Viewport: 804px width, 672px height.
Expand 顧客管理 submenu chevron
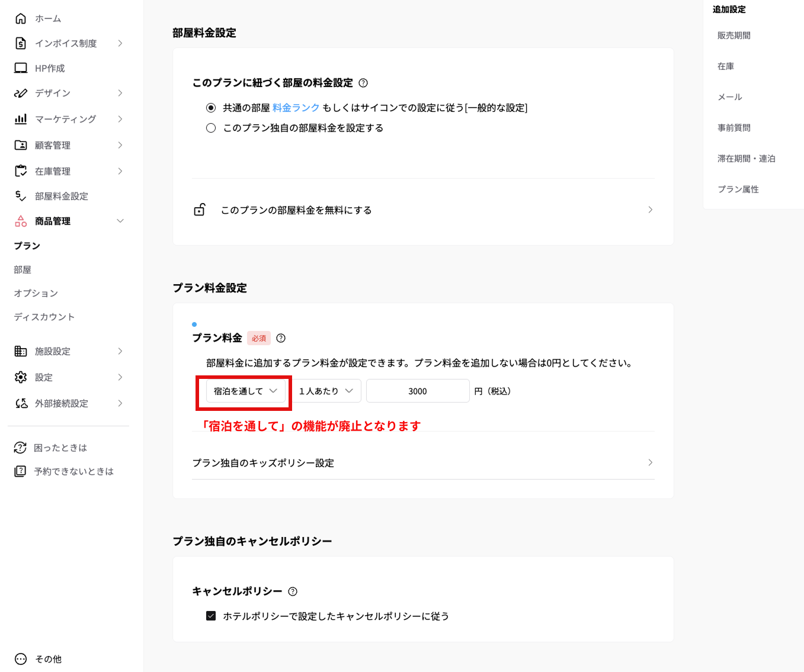[120, 145]
